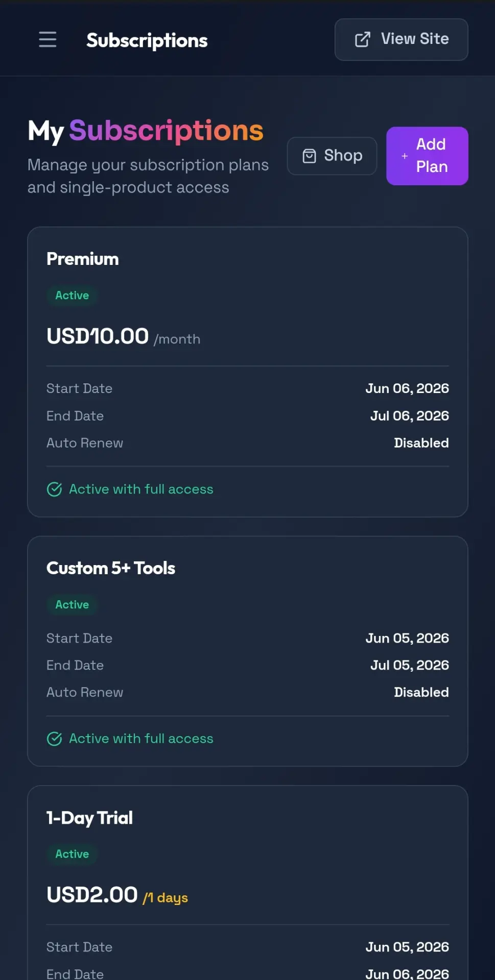This screenshot has height=980, width=495.
Task: Click the Active badge on Custom 5+ Tools
Action: [x=72, y=604]
